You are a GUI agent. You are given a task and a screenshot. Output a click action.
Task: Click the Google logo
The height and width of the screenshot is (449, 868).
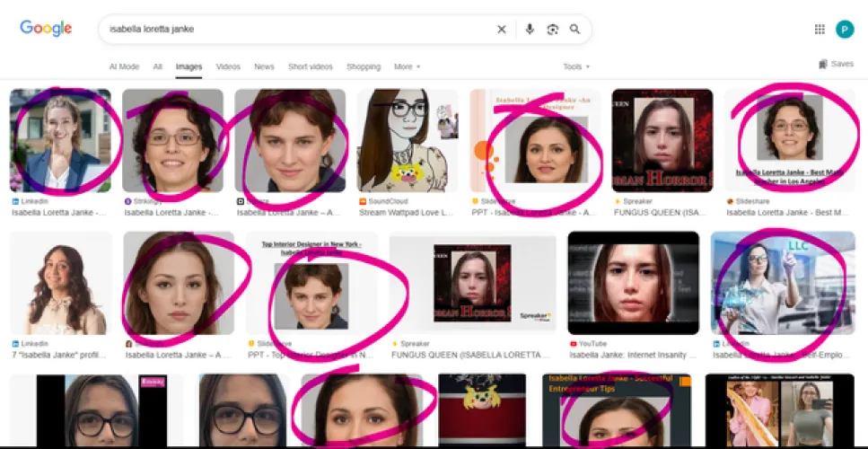point(46,28)
